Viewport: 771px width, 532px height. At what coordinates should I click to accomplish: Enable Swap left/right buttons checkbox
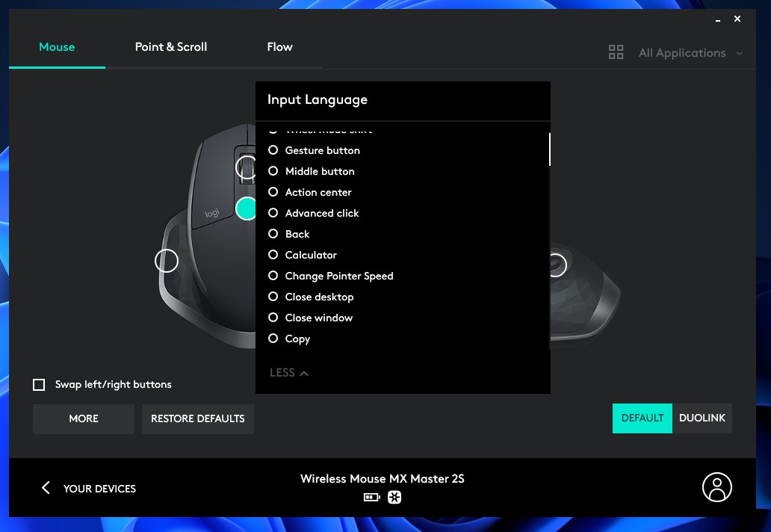(39, 385)
